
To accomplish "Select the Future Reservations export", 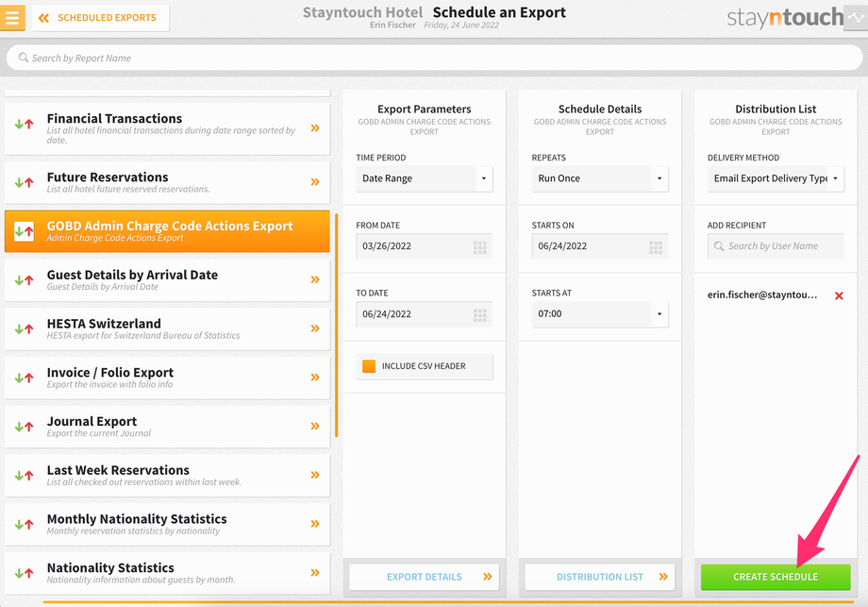I will tap(167, 182).
